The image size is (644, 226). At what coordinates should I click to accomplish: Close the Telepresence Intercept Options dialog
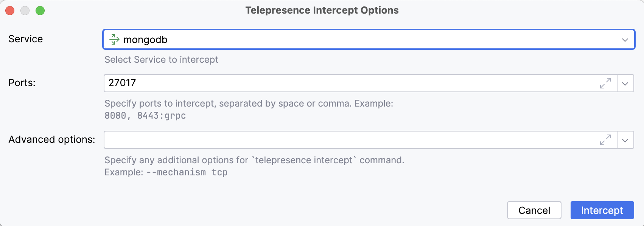[9, 11]
